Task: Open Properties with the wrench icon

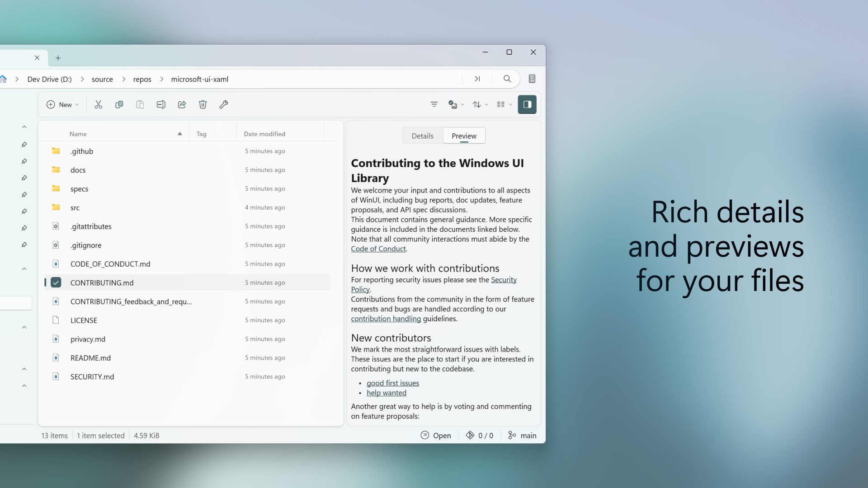Action: click(223, 104)
